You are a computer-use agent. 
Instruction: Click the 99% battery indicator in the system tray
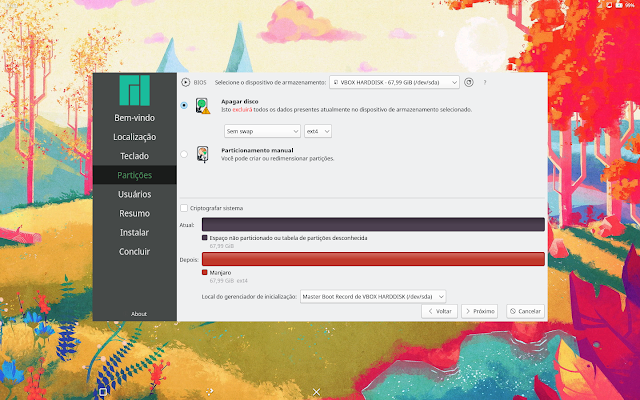click(x=625, y=5)
